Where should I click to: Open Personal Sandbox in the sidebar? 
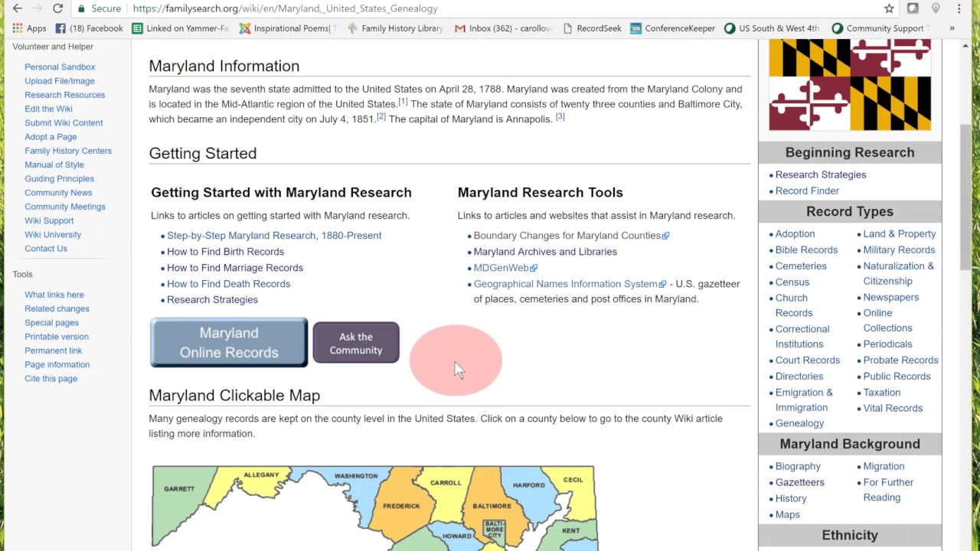point(60,67)
